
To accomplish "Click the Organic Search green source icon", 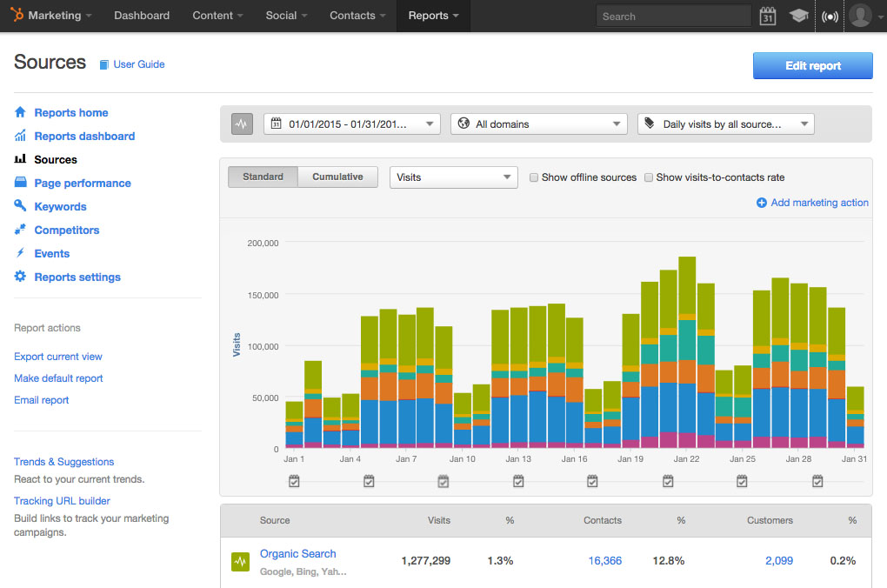I will click(241, 561).
